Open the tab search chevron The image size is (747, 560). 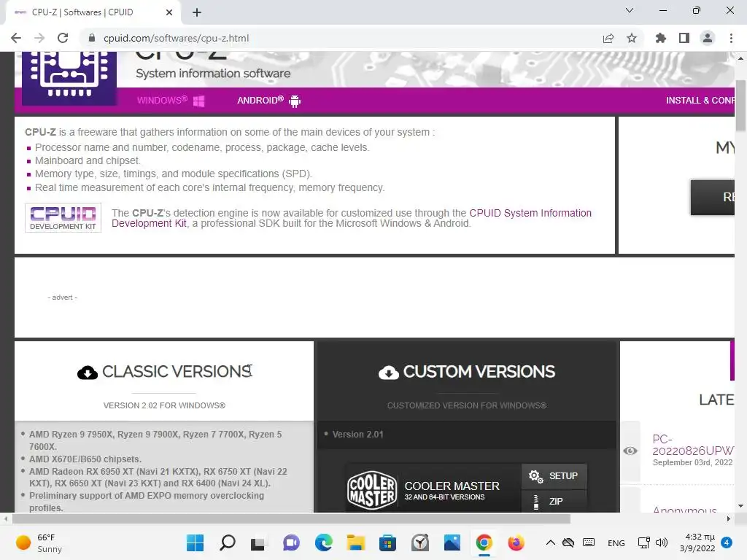pyautogui.click(x=630, y=10)
